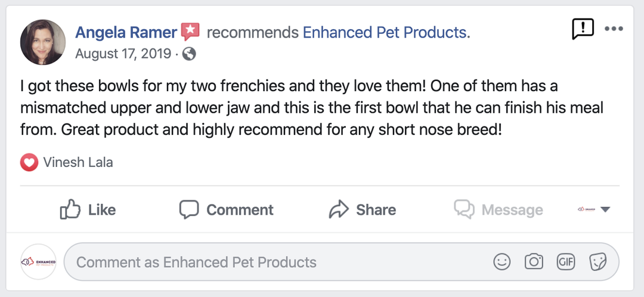Like Angela Ramer's recommendation
This screenshot has height=297, width=644.
[x=88, y=209]
